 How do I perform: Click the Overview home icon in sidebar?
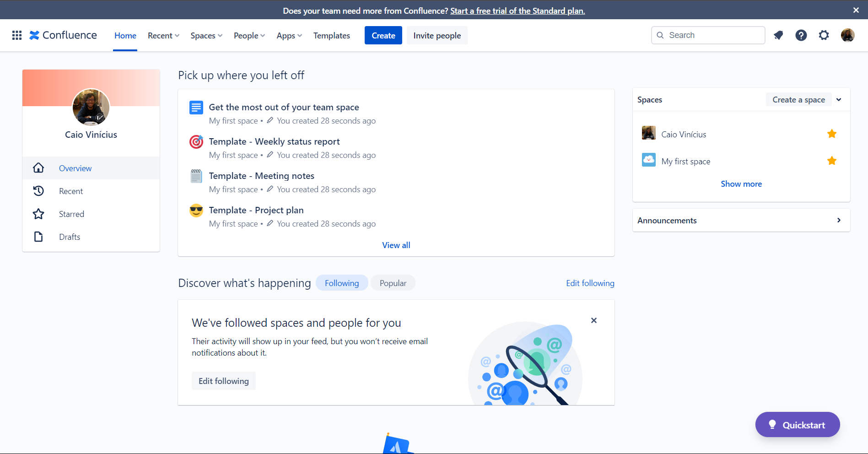coord(38,168)
